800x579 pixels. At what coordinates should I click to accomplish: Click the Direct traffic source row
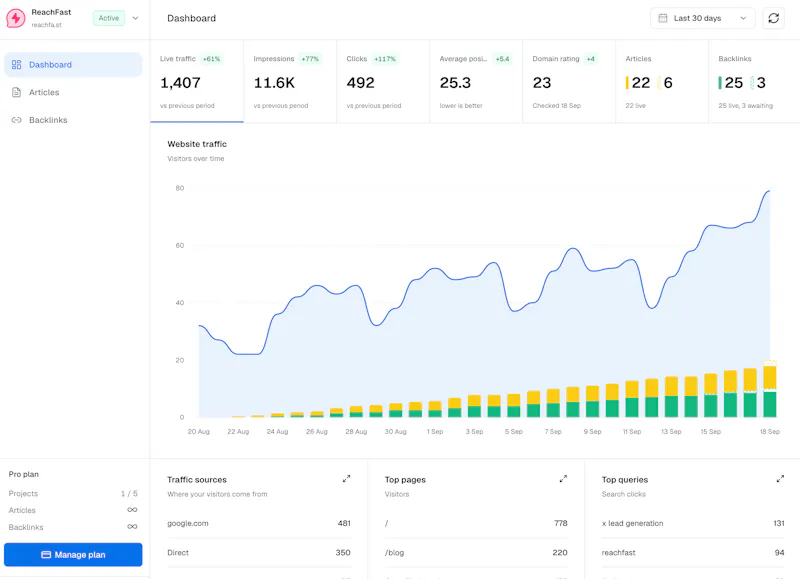pyautogui.click(x=259, y=552)
